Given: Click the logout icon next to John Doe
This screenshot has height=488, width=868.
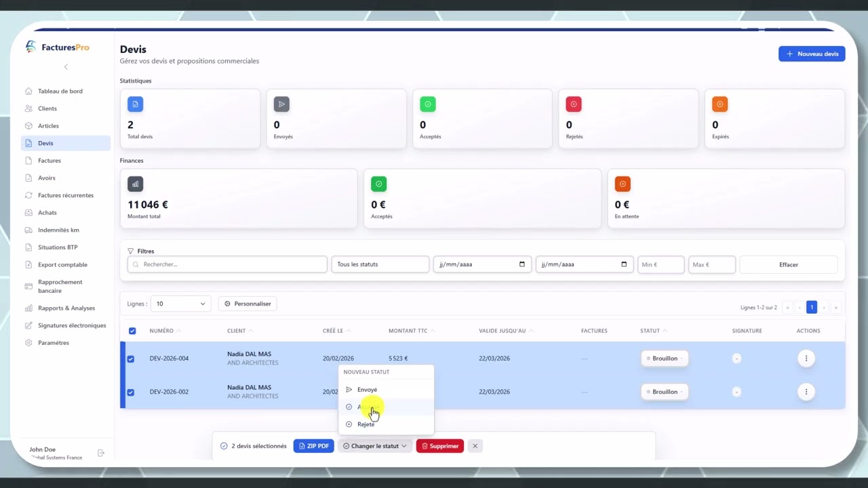Looking at the screenshot, I should 101,453.
